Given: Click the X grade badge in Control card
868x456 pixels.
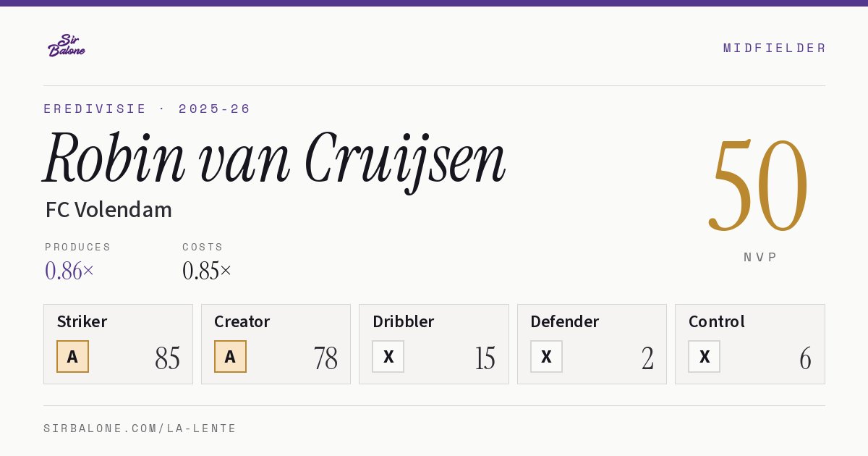Looking at the screenshot, I should coord(704,357).
